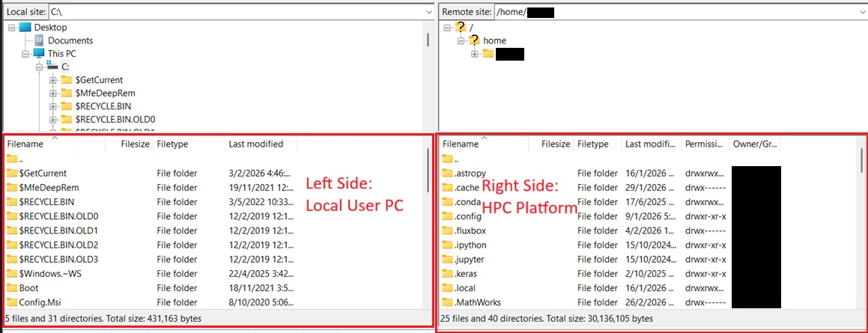Click the $GetCurrent folder icon in local list

point(12,173)
